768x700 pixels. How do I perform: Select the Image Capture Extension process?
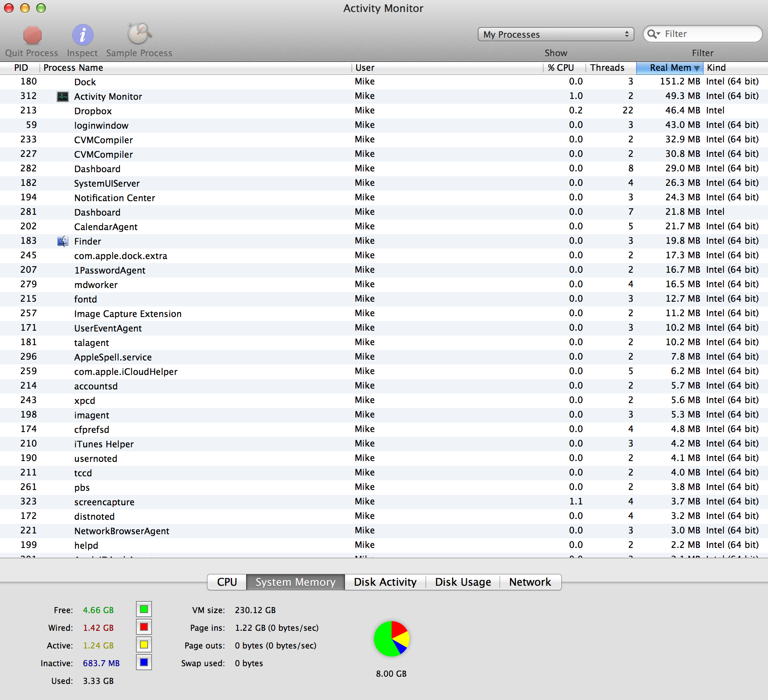[384, 314]
